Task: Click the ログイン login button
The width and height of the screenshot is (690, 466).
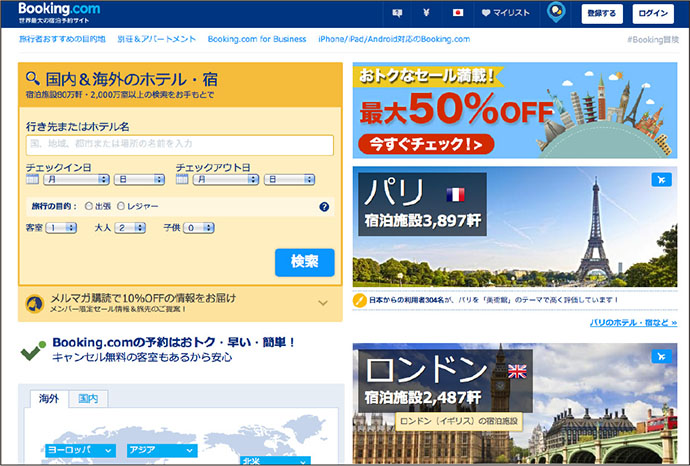Action: (653, 14)
